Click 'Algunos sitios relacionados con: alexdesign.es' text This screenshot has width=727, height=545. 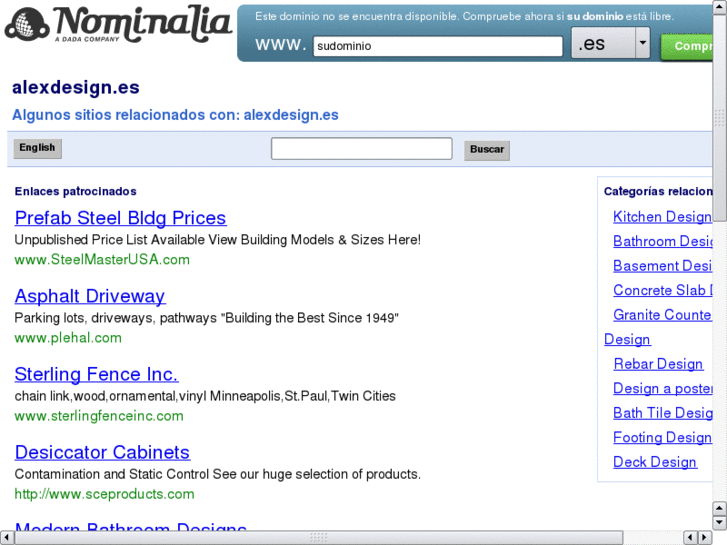coord(175,115)
